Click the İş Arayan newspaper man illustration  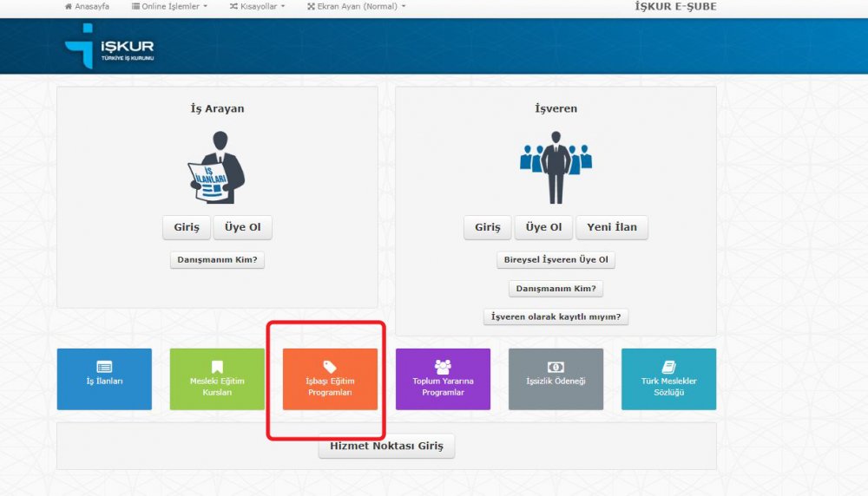(x=217, y=167)
